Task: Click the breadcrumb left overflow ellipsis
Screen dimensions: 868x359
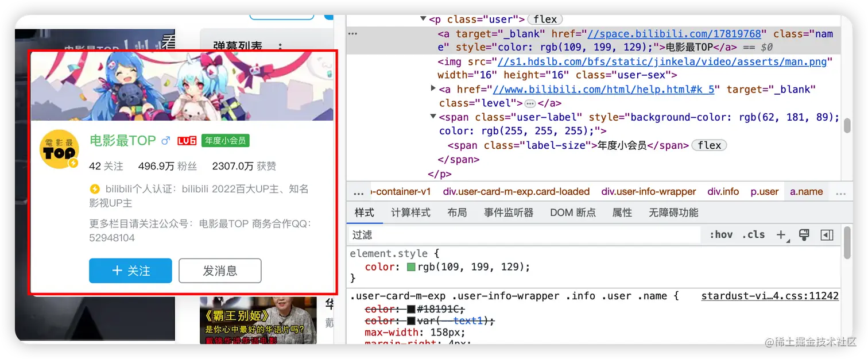Action: click(359, 192)
